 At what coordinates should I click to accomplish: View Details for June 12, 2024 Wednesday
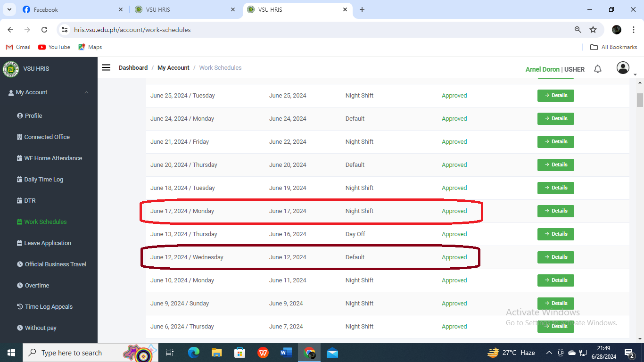[555, 257]
